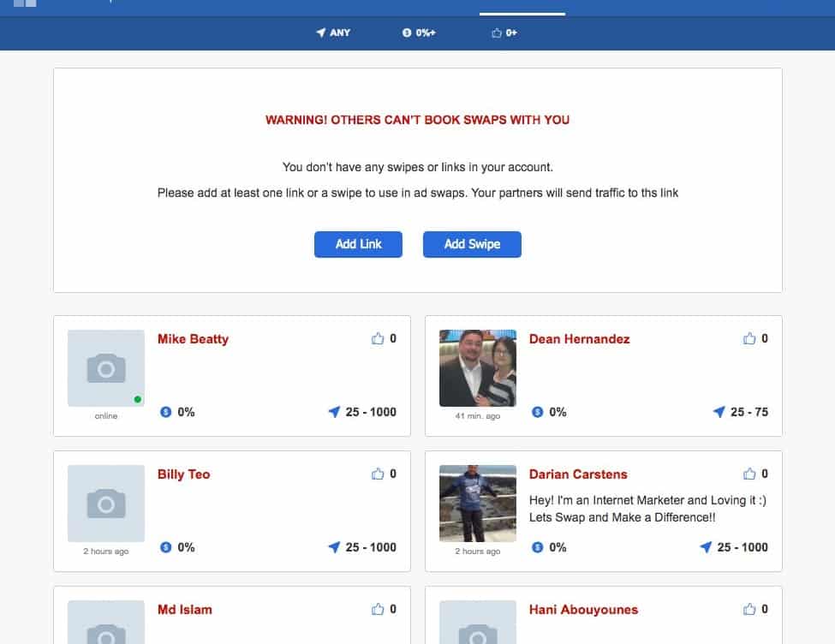
Task: Open the 0%+ commission filter
Action: [x=419, y=33]
